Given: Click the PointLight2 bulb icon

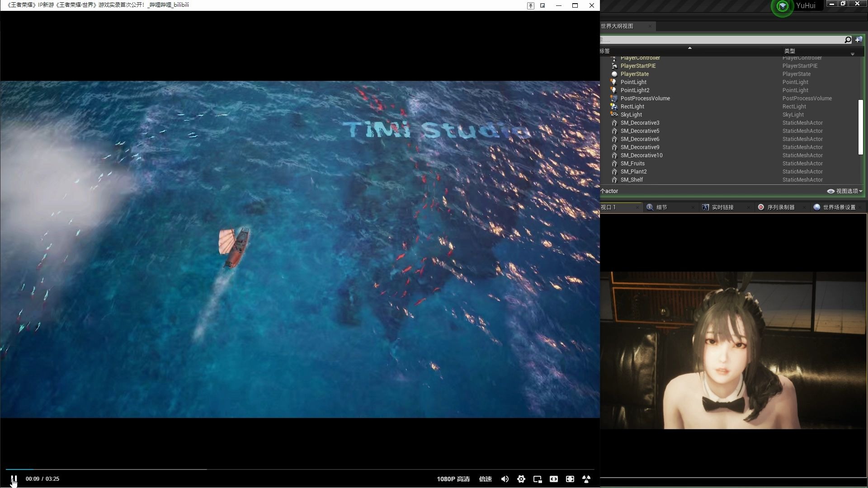Looking at the screenshot, I should coord(614,90).
